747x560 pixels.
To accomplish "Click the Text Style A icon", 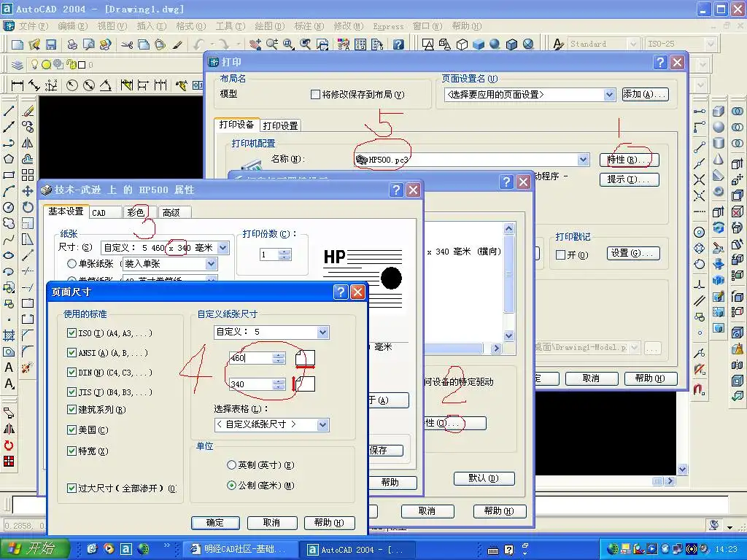I will click(558, 44).
